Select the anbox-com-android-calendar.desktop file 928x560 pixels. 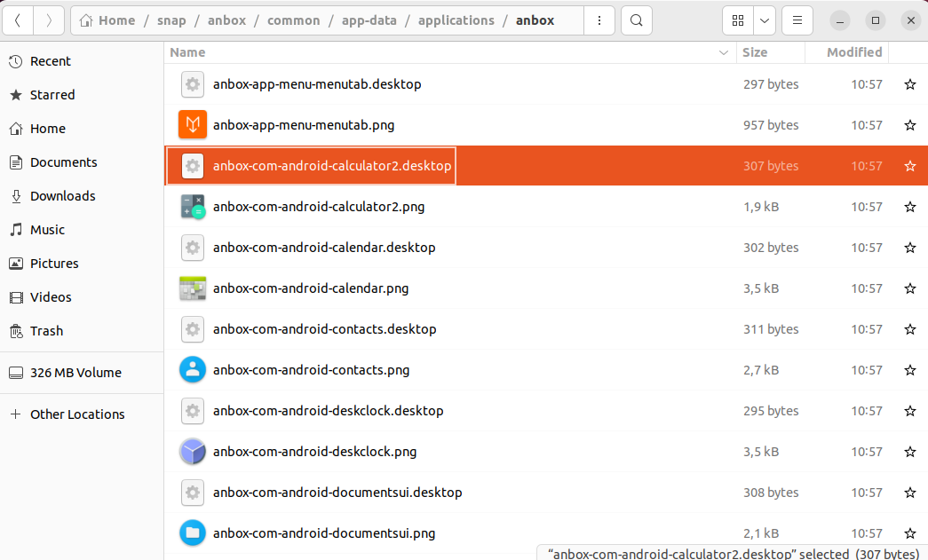[x=324, y=248]
